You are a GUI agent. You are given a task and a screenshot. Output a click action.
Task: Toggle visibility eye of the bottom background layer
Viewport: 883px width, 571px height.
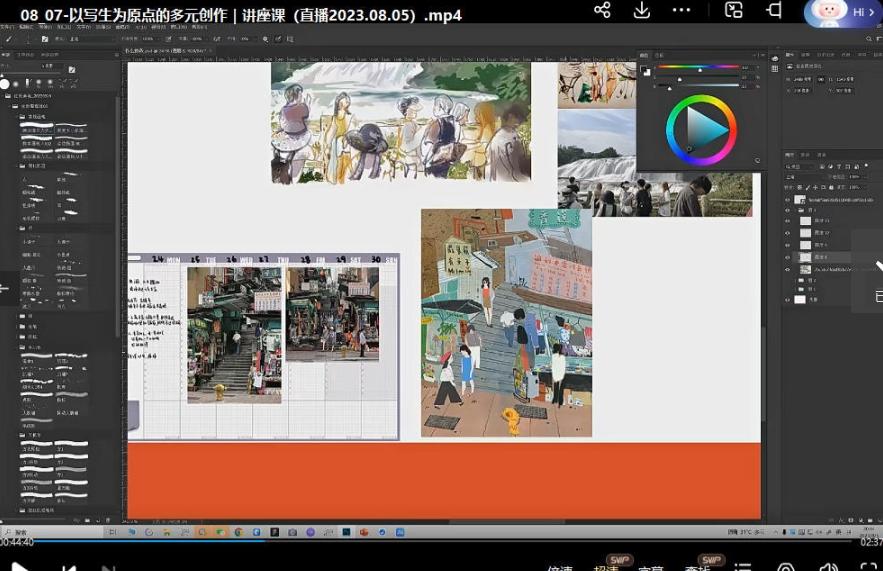point(787,299)
